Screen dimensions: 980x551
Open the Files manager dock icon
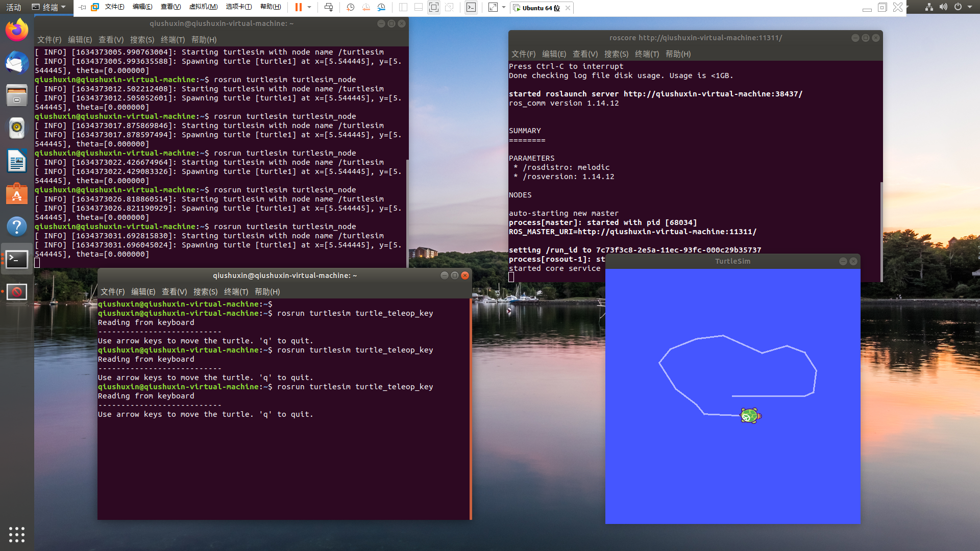tap(17, 95)
